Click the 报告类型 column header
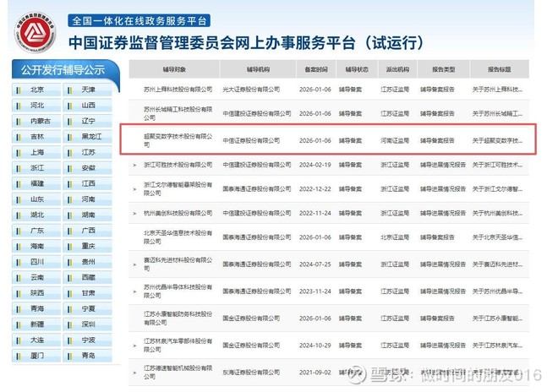 (443, 69)
